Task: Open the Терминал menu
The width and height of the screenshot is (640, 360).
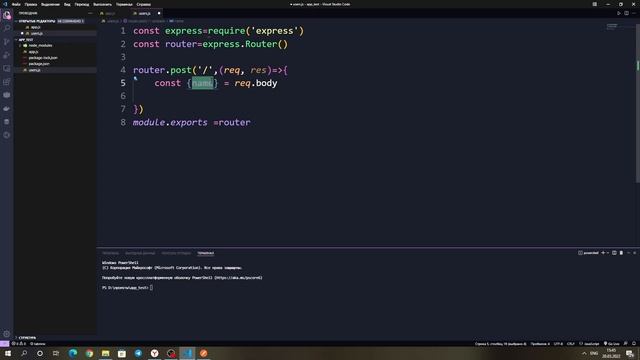Action: click(124, 4)
